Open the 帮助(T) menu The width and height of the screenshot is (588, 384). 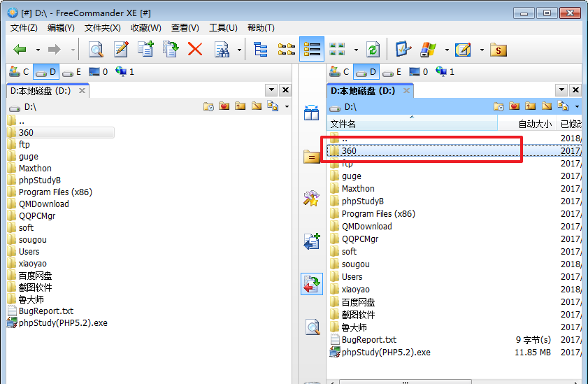click(x=261, y=28)
